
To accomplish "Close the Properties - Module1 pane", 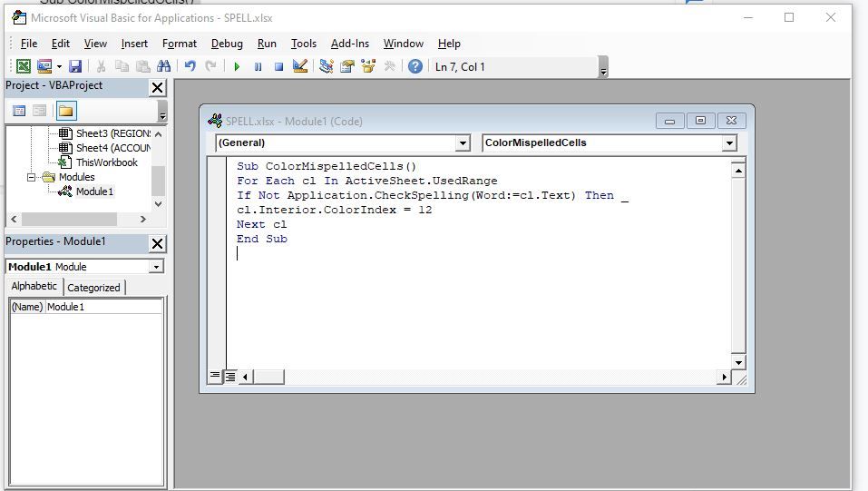I will (x=157, y=243).
